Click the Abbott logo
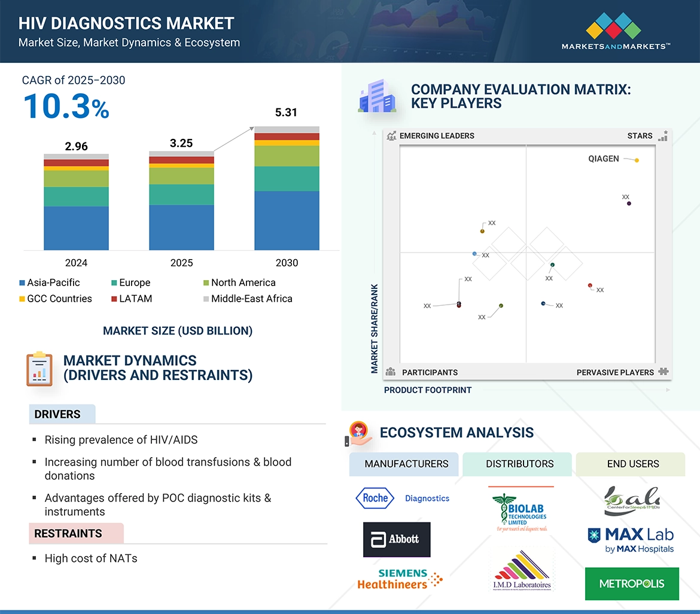The image size is (700, 614). pos(396,539)
